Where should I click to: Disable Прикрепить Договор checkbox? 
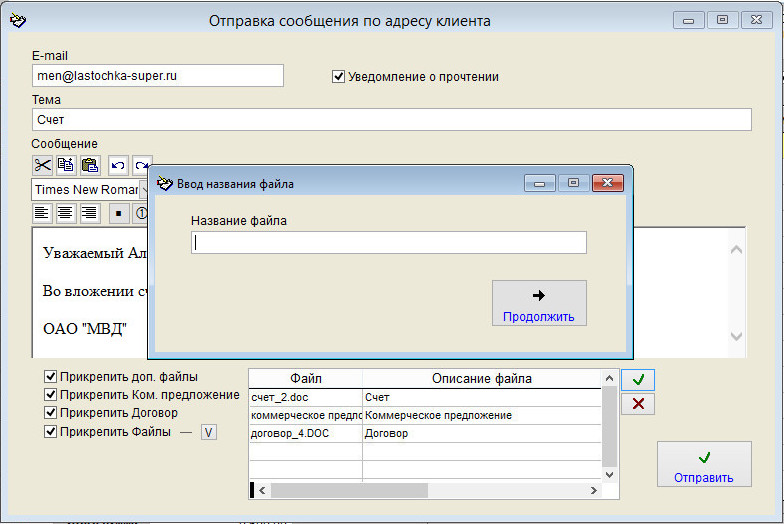point(51,413)
